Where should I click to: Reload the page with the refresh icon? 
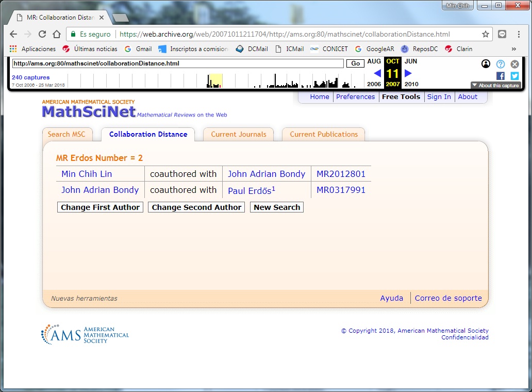pyautogui.click(x=42, y=34)
